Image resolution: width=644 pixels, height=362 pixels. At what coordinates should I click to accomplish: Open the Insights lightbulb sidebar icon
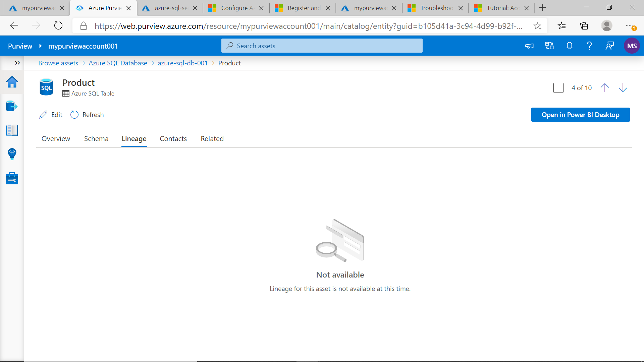[12, 154]
